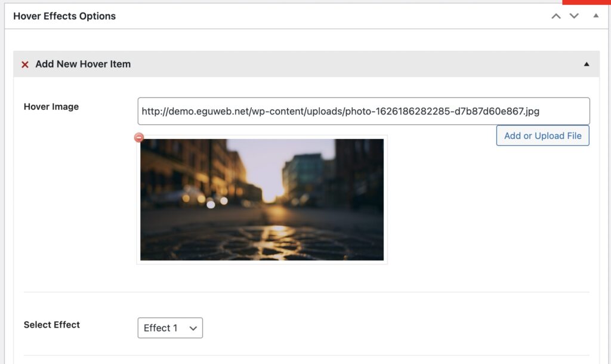Remove the hover item with red X

pyautogui.click(x=25, y=64)
